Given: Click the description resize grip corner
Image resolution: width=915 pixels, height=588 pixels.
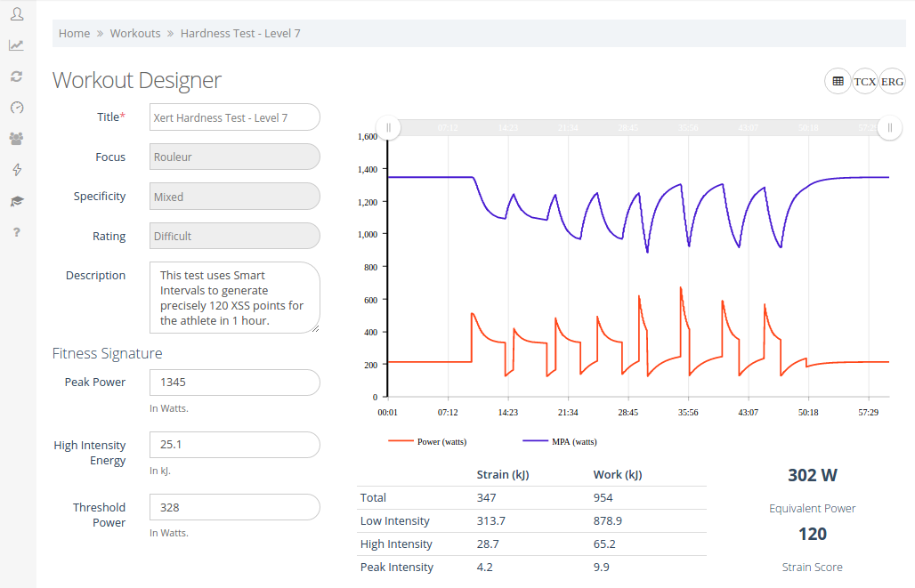Looking at the screenshot, I should point(316,329).
